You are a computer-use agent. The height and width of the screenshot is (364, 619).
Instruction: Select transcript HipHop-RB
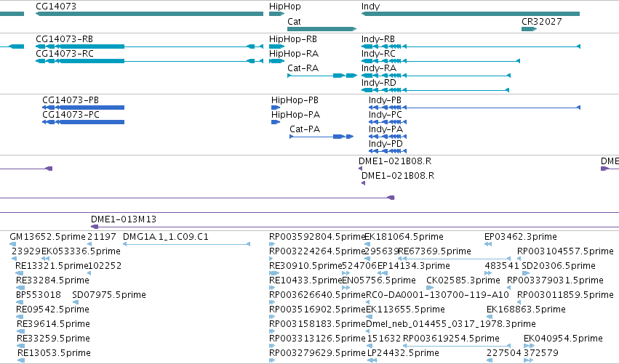tap(276, 46)
